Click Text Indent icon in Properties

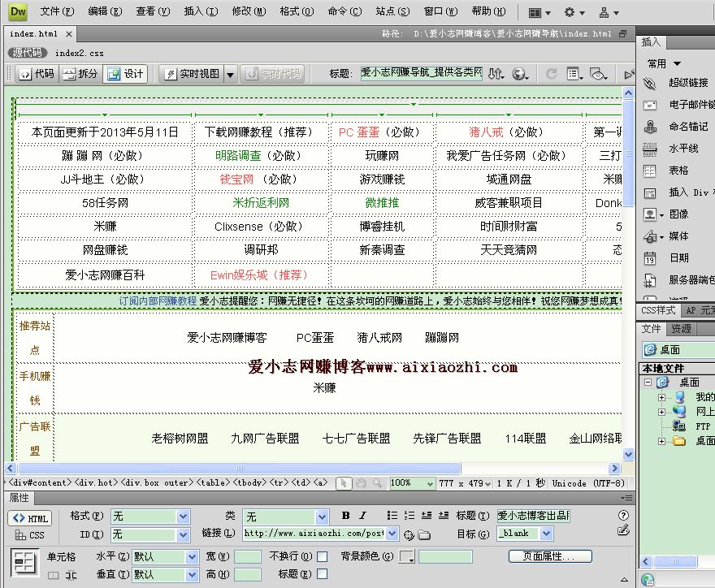[x=444, y=516]
